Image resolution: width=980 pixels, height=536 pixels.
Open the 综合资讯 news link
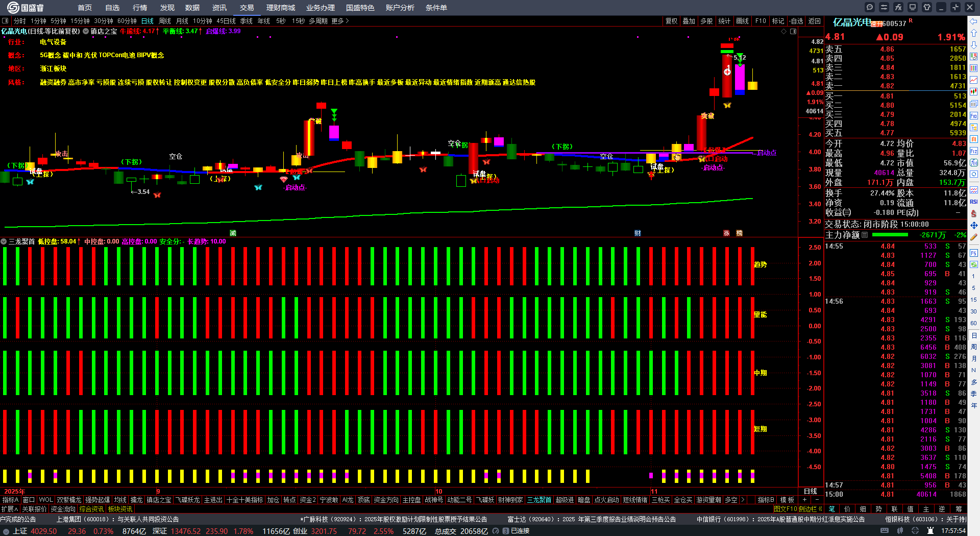(91, 509)
